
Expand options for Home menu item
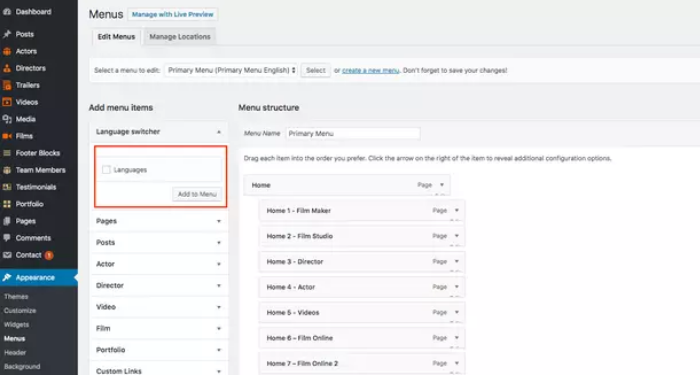point(442,185)
